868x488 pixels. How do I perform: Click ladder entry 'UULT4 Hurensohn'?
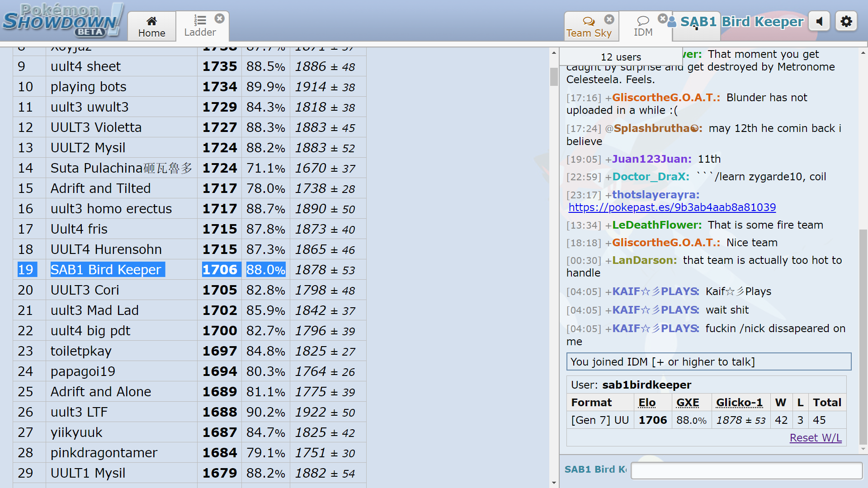click(106, 249)
